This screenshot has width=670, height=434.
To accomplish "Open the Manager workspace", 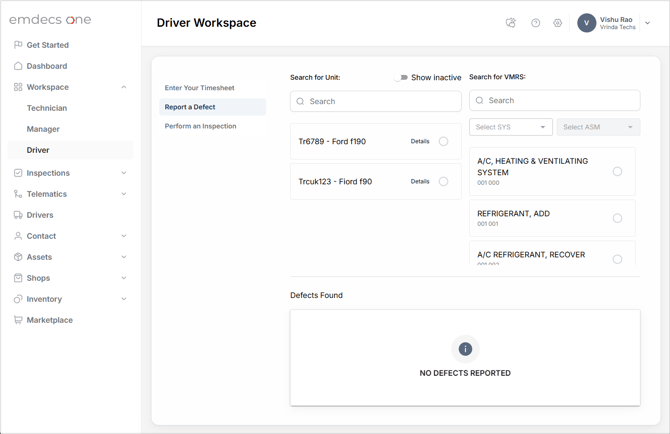I will click(43, 129).
